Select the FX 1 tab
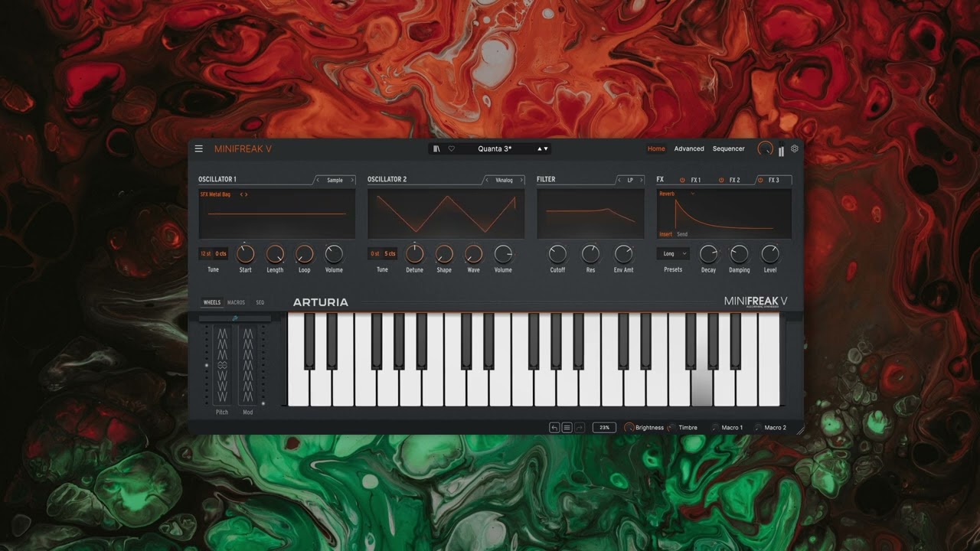Image resolution: width=980 pixels, height=551 pixels. [x=696, y=181]
